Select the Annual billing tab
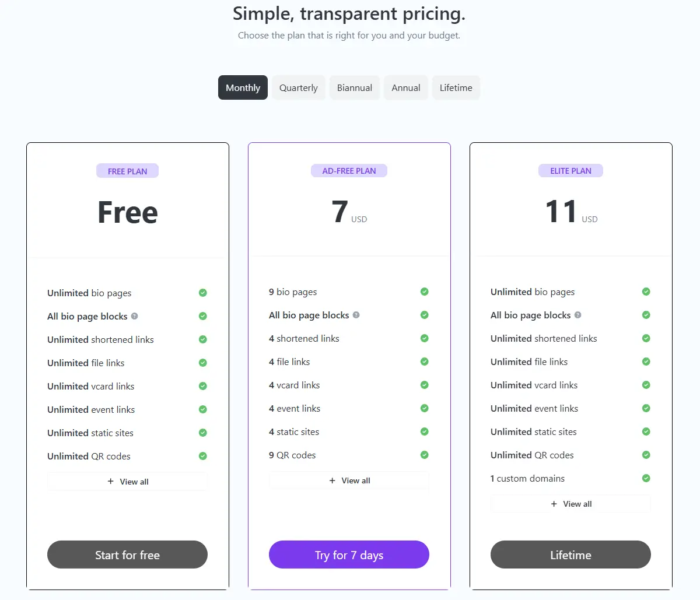700x600 pixels. pyautogui.click(x=406, y=88)
